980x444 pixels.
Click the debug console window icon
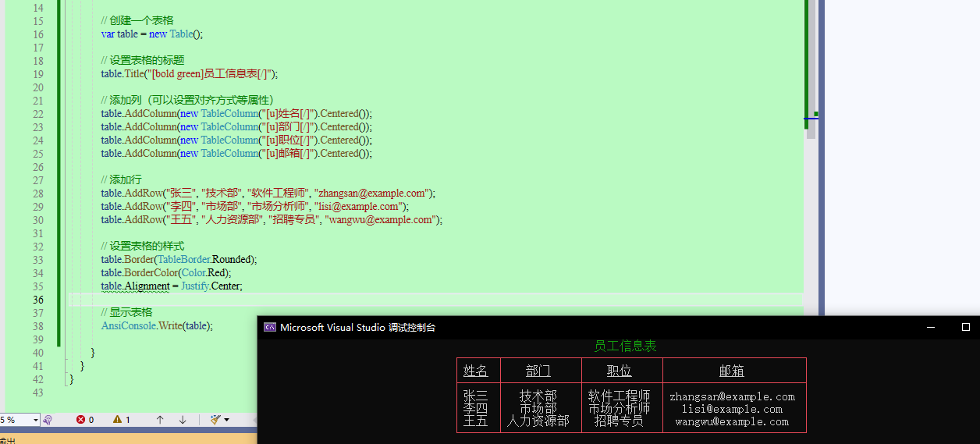pyautogui.click(x=269, y=328)
